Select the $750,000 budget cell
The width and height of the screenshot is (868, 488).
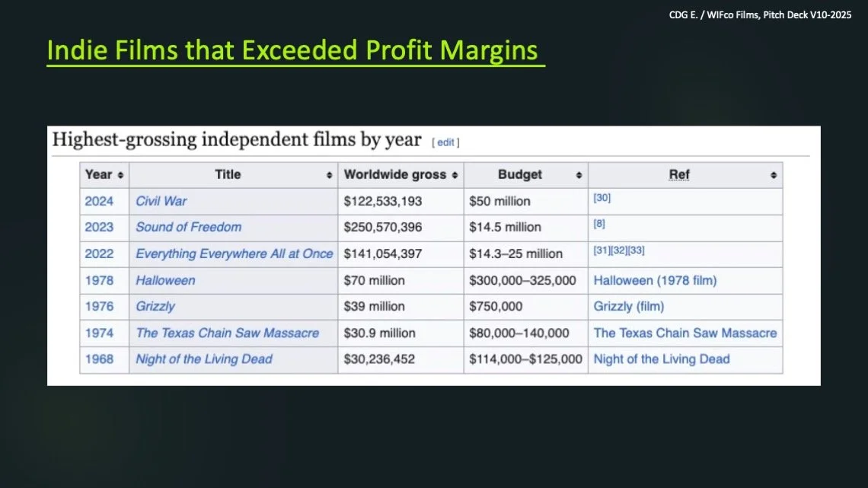tap(526, 307)
